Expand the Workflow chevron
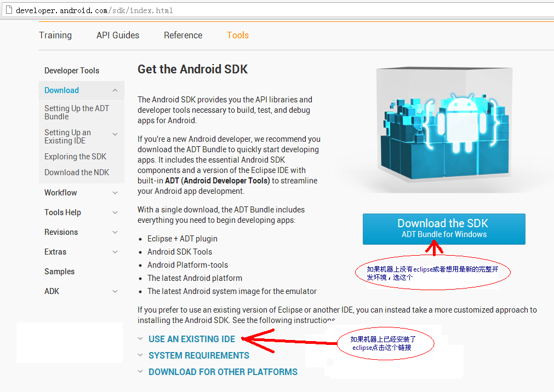 pos(115,193)
